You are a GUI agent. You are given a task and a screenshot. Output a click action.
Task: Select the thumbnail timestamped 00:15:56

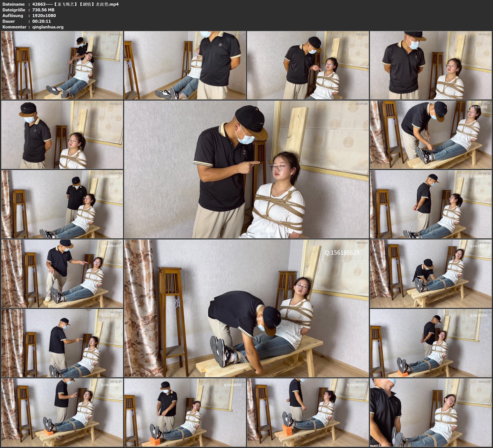point(62,412)
